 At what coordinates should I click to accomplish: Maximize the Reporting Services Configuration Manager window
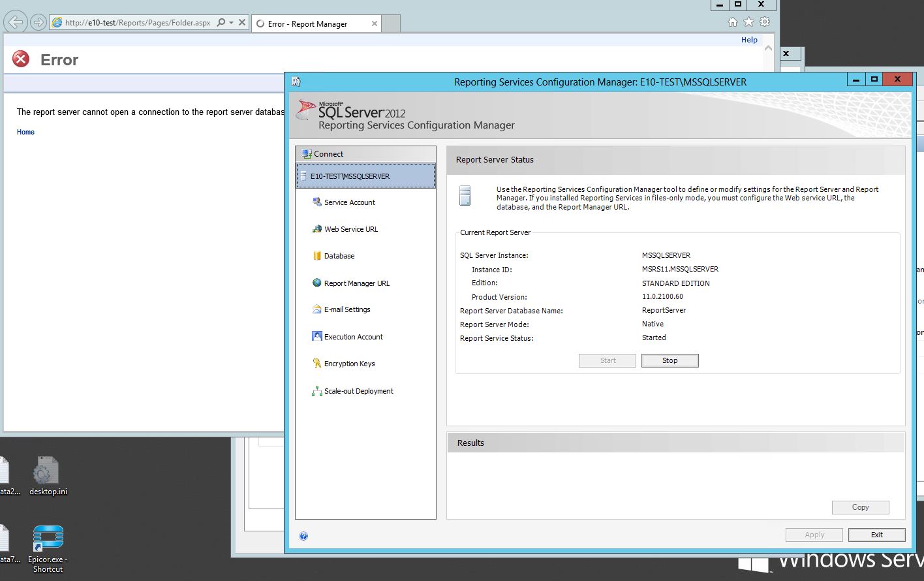pos(874,79)
